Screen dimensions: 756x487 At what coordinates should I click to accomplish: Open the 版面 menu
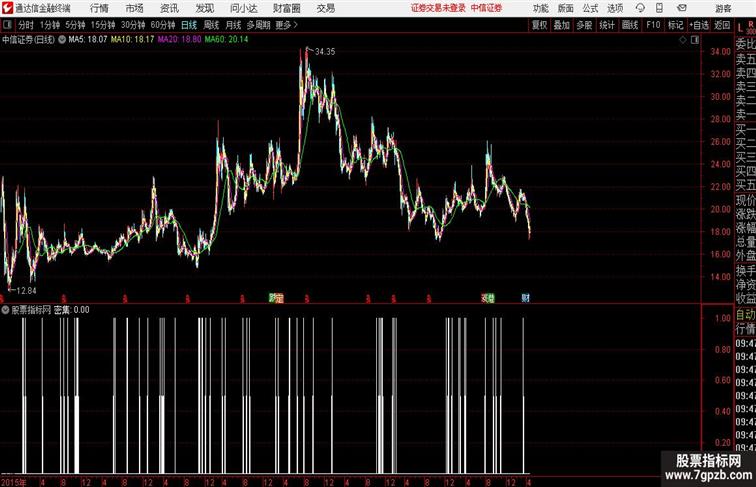(566, 8)
